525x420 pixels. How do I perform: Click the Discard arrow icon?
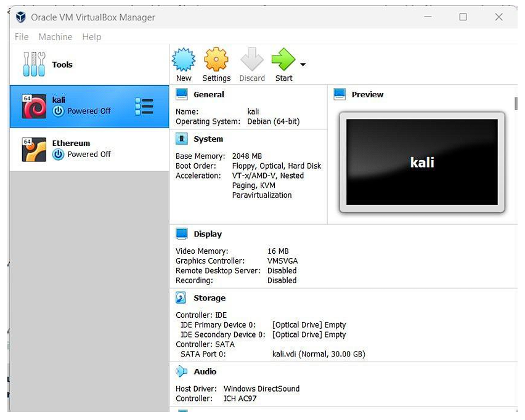point(252,60)
